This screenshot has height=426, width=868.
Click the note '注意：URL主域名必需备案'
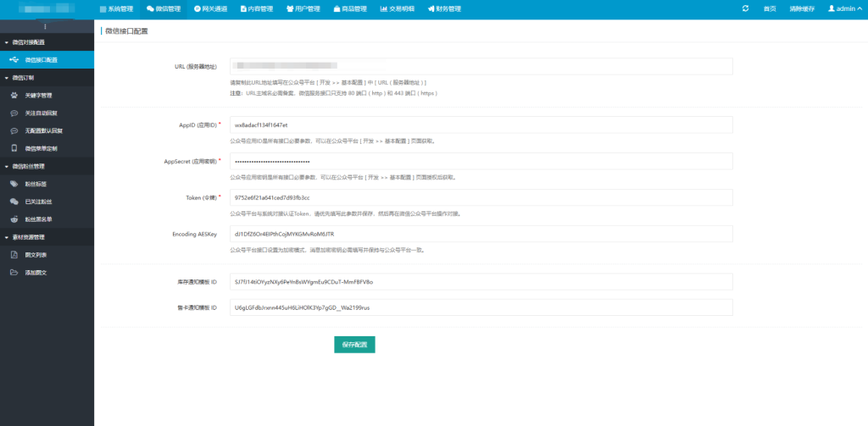point(263,93)
